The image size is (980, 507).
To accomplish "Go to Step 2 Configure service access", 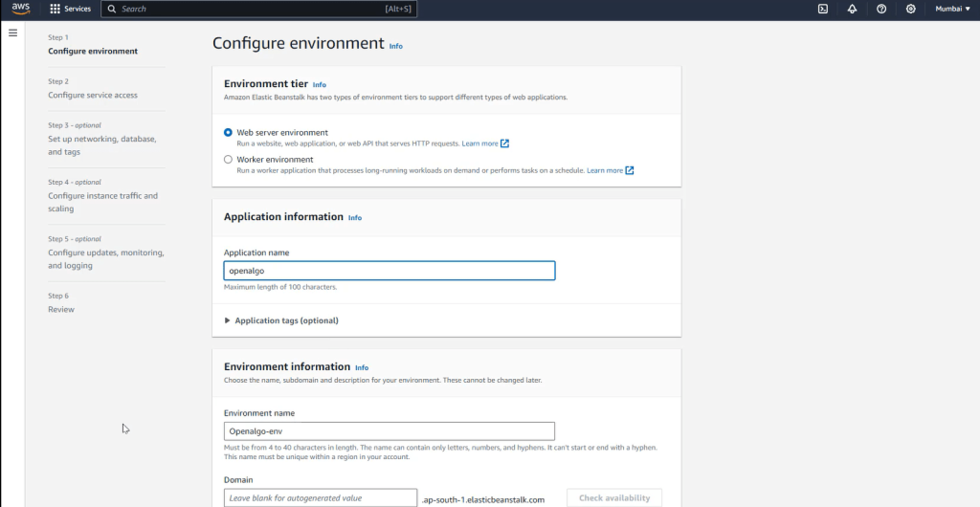I will point(93,96).
